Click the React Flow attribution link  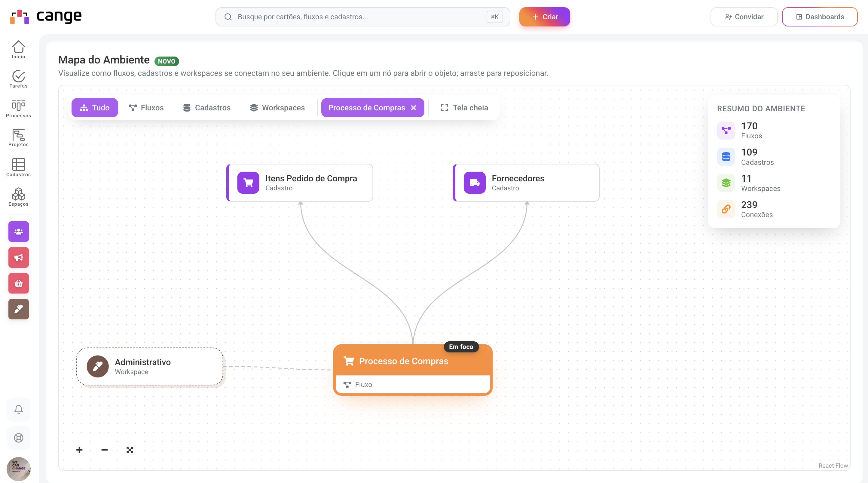tap(833, 466)
